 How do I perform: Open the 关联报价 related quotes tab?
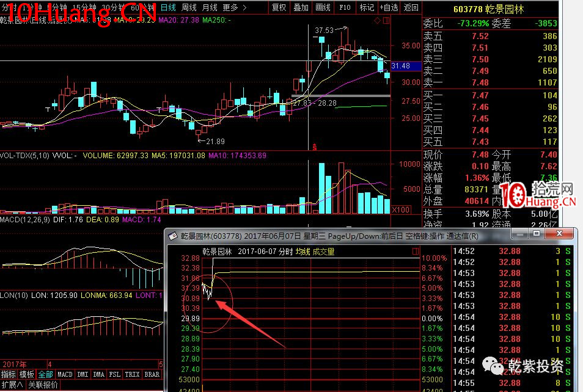pyautogui.click(x=43, y=385)
